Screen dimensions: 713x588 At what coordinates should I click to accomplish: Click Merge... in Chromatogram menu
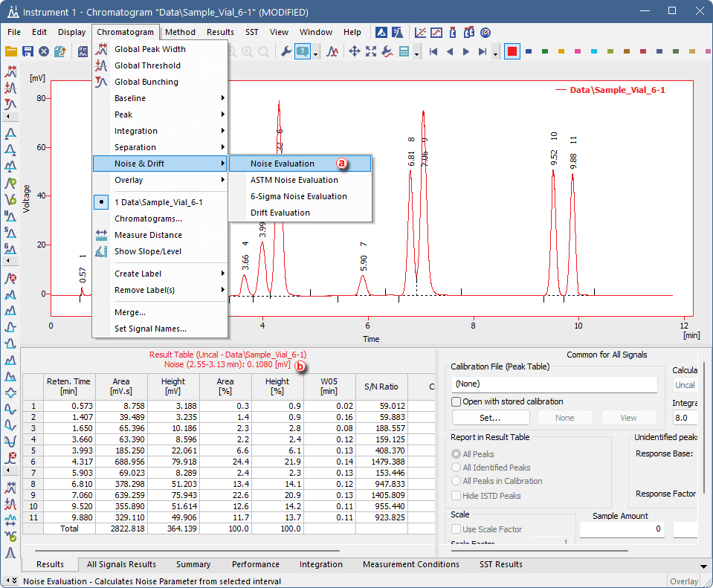tap(160, 312)
